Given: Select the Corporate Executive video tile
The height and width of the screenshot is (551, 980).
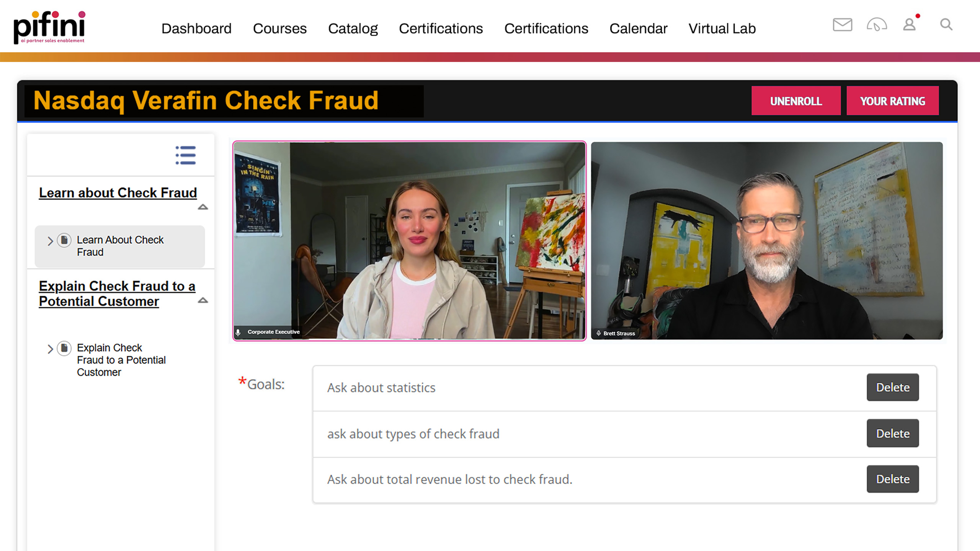Looking at the screenshot, I should click(x=409, y=241).
